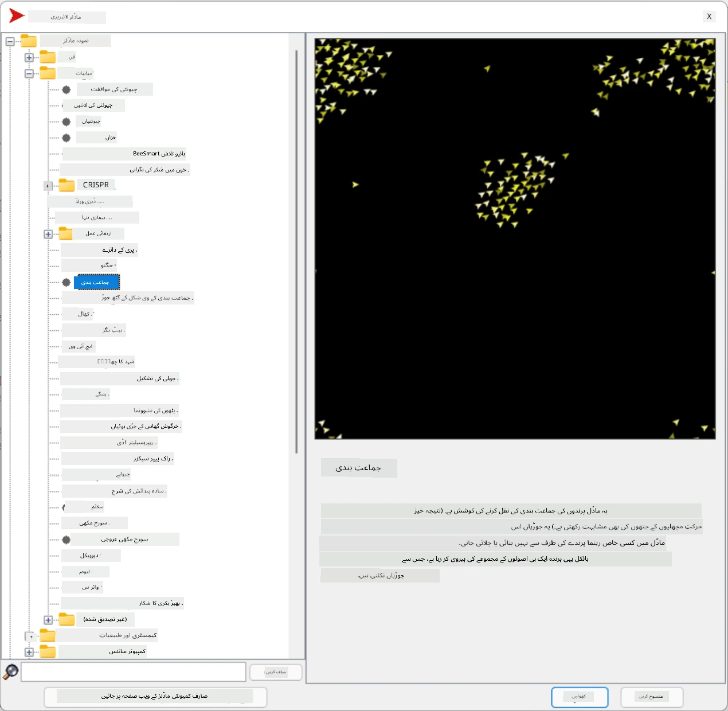Viewport: 728px width, 711px height.
Task: Select the ڈیزی ورلڈ model
Action: click(90, 201)
